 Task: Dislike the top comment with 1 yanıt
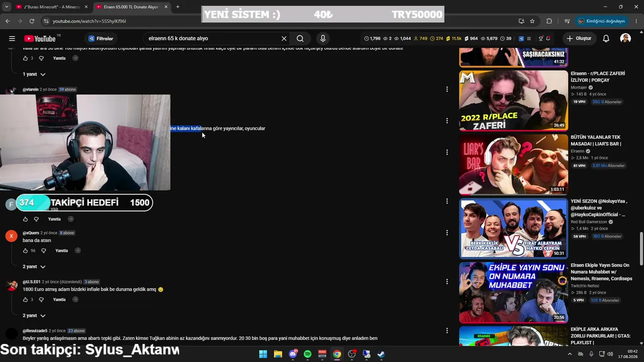41,58
